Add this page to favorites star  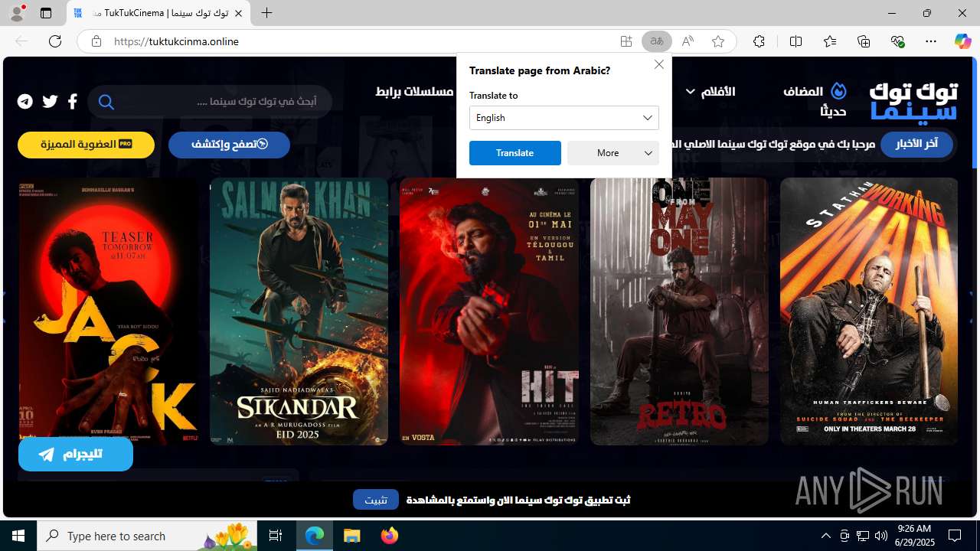(x=718, y=41)
